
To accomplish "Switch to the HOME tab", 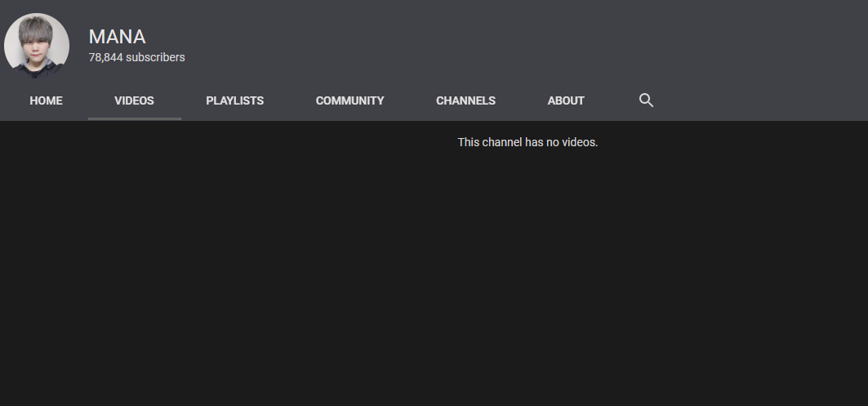I will click(46, 100).
